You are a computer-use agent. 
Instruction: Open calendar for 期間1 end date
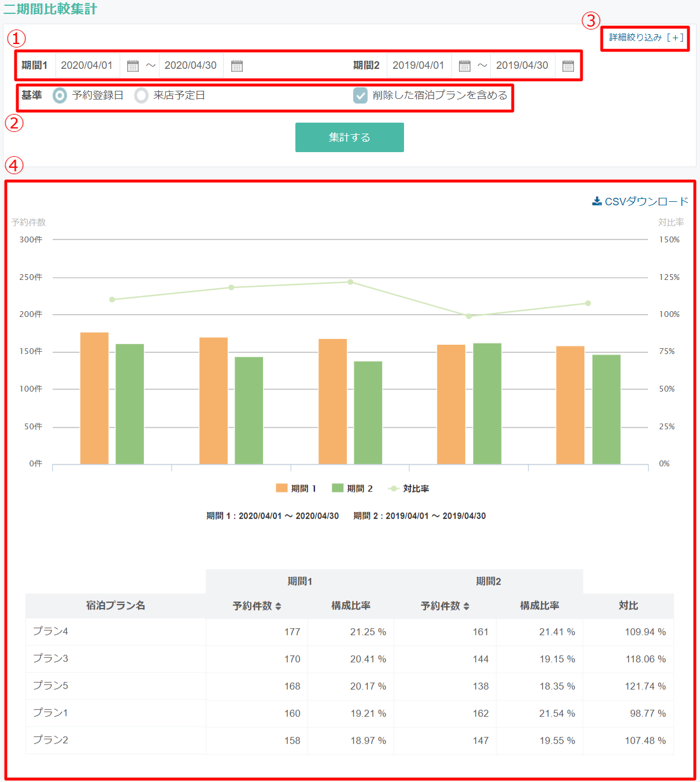(x=237, y=66)
